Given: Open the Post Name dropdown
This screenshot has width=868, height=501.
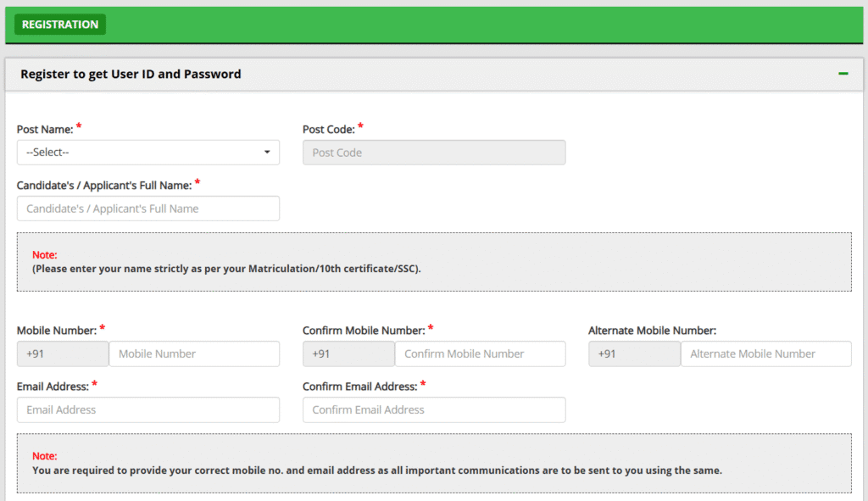Looking at the screenshot, I should click(147, 153).
